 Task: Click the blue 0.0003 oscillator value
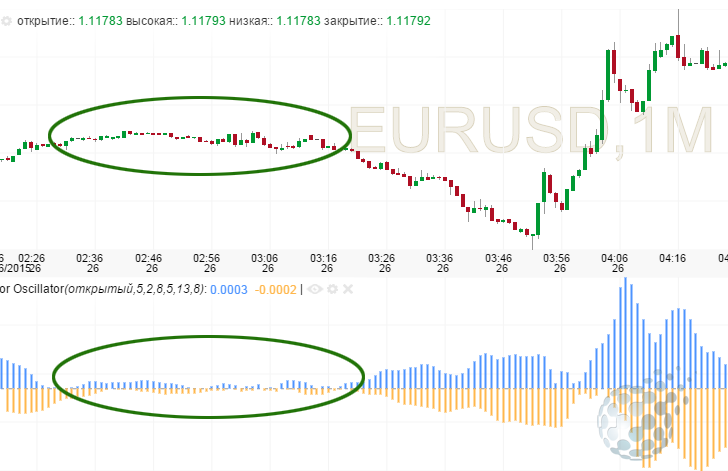pos(229,290)
